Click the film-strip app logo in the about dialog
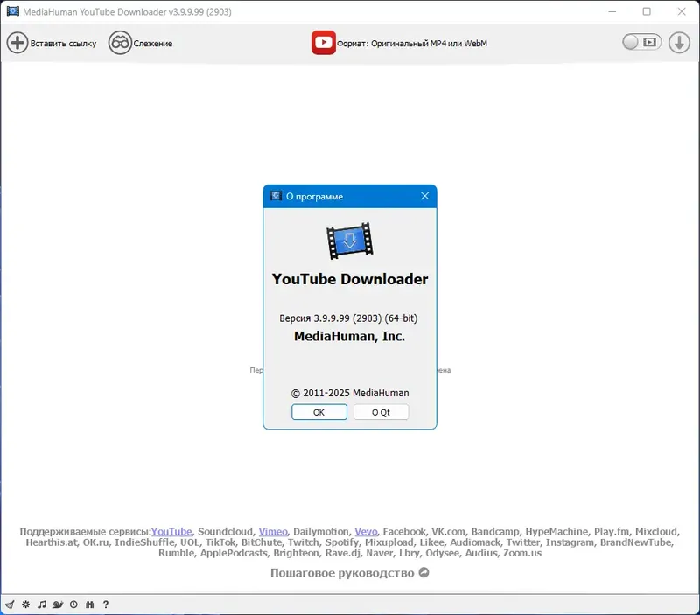This screenshot has width=700, height=615. (349, 241)
